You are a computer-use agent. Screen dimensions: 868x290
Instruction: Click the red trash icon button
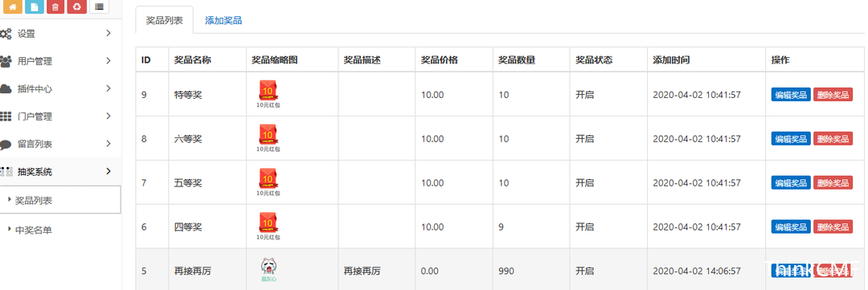coord(55,6)
